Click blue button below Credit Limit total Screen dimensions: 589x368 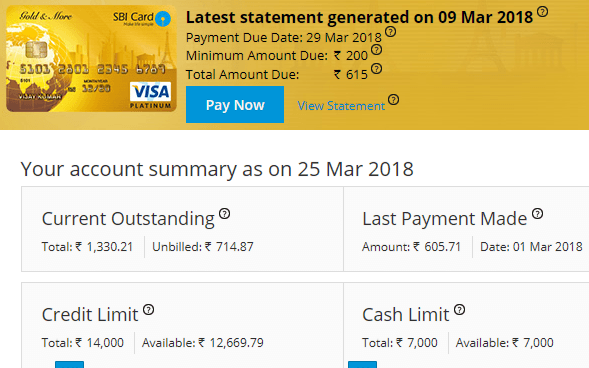69,365
